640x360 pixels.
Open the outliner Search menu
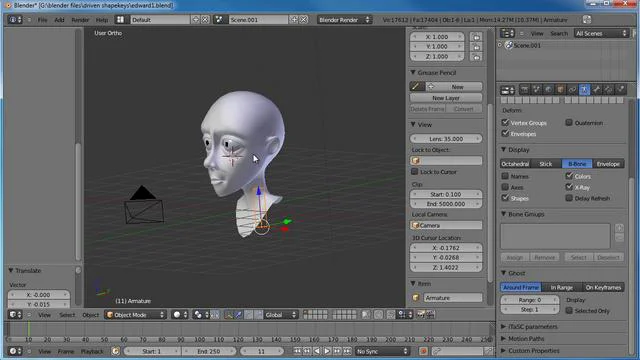point(559,33)
